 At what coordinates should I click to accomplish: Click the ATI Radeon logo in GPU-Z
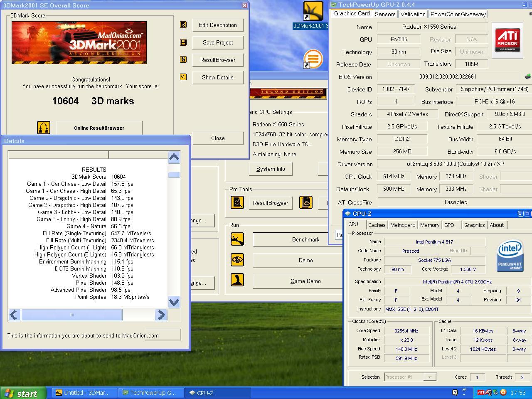pos(507,40)
